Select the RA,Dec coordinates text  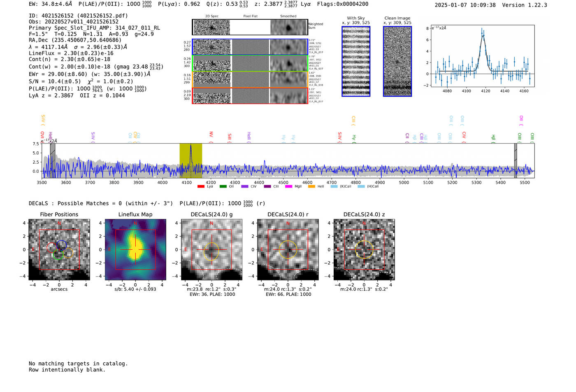coord(75,40)
